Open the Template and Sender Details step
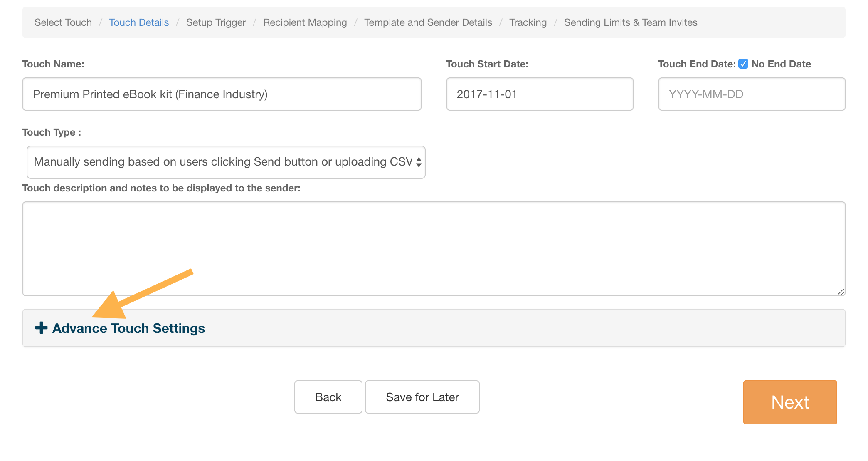The width and height of the screenshot is (868, 461). point(428,22)
